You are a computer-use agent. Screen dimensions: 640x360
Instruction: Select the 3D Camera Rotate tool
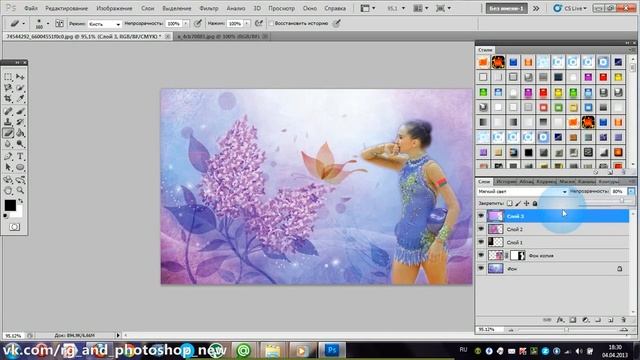(20, 180)
